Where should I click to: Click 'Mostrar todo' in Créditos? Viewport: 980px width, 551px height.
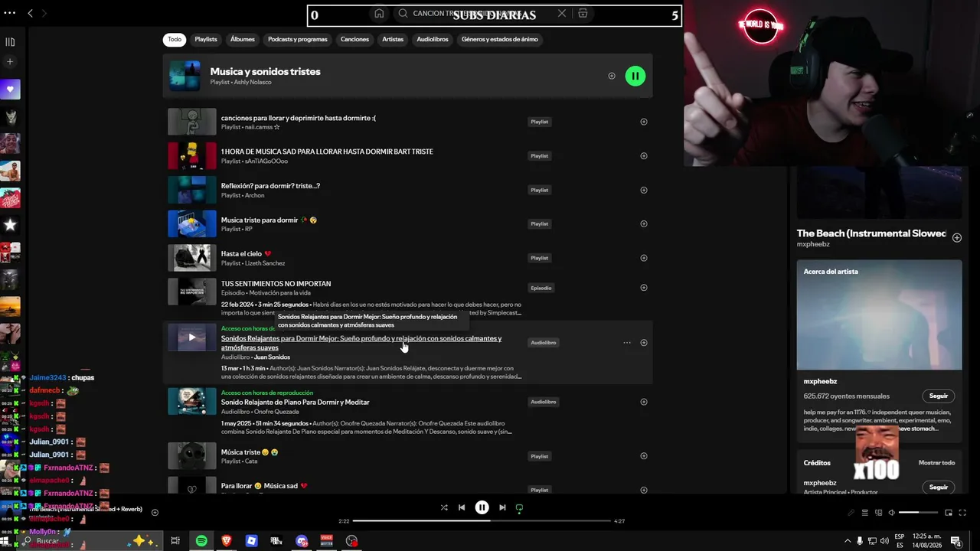(936, 463)
